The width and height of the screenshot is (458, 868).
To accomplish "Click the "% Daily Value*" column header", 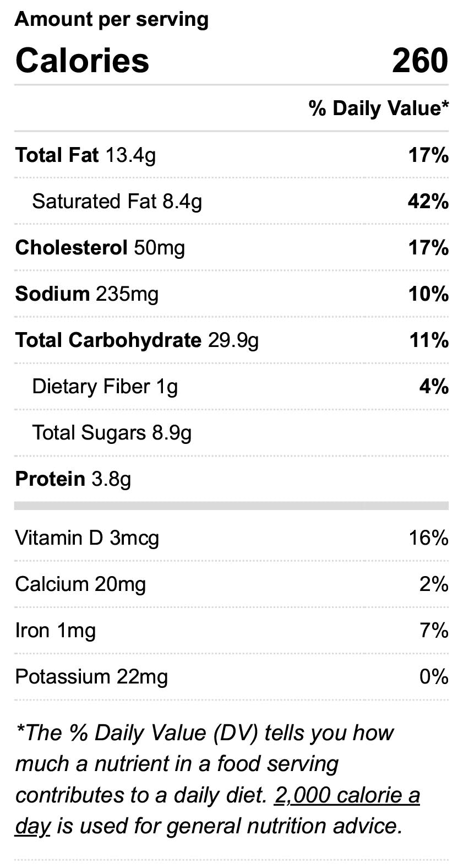I will point(379,108).
